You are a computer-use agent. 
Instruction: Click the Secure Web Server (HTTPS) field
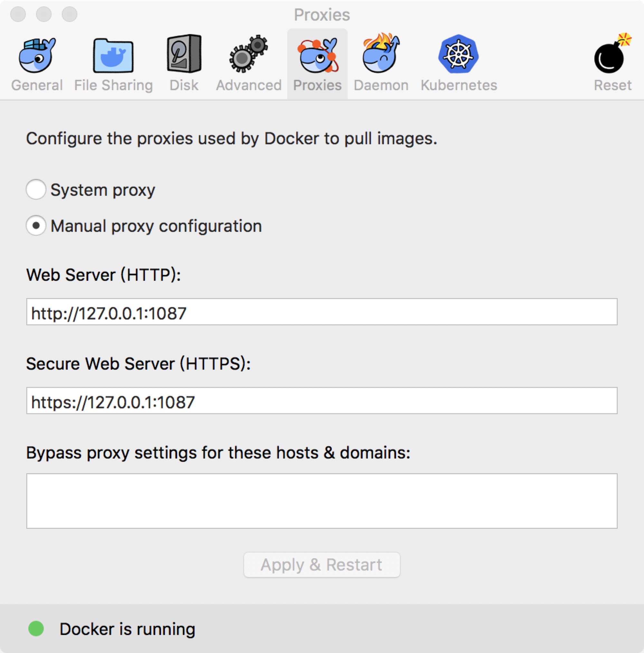point(322,401)
